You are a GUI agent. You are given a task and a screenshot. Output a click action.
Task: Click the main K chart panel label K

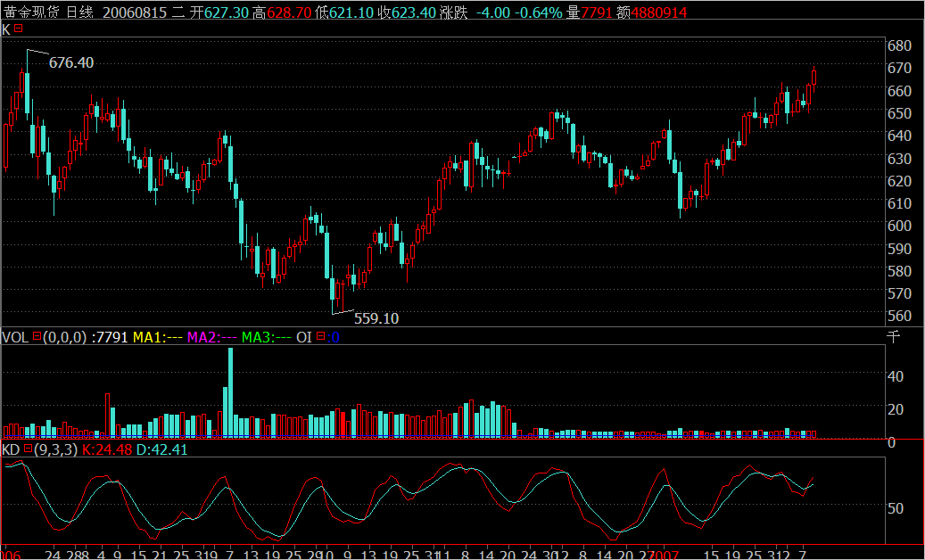point(6,29)
